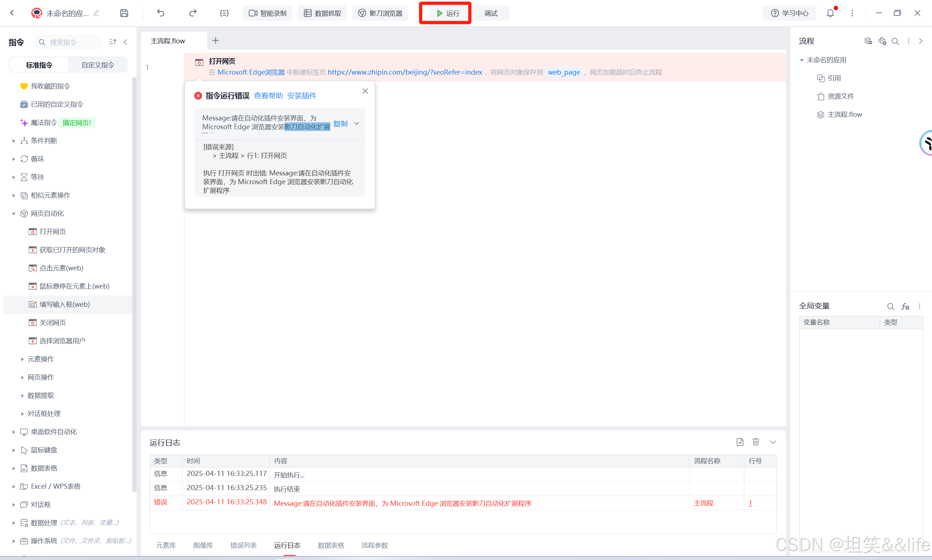Expand the error message chevron next to 复制
The width and height of the screenshot is (932, 560).
(x=357, y=123)
